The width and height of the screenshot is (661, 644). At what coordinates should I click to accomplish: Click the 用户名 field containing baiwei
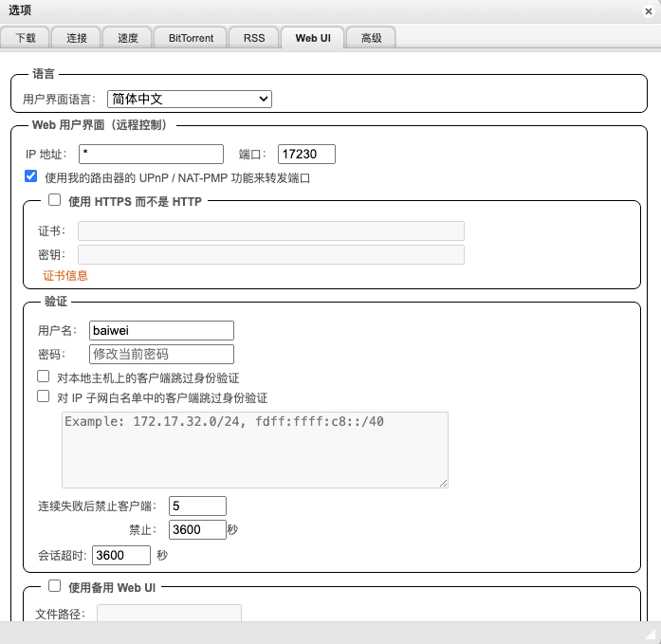pos(161,330)
